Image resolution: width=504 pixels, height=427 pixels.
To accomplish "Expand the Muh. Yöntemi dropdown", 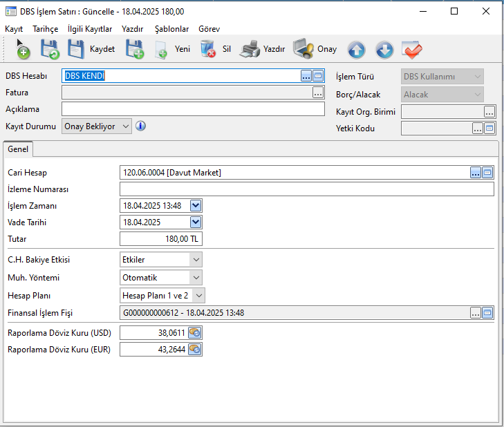I will (x=196, y=278).
